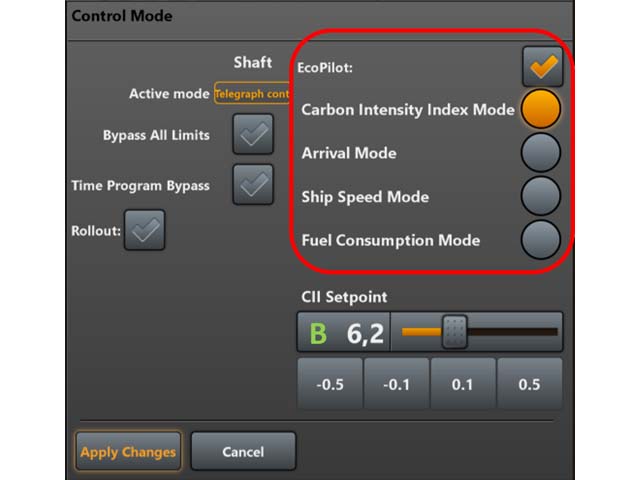The width and height of the screenshot is (640, 480).
Task: Increase setpoint with the 0.1 button
Action: 462,385
